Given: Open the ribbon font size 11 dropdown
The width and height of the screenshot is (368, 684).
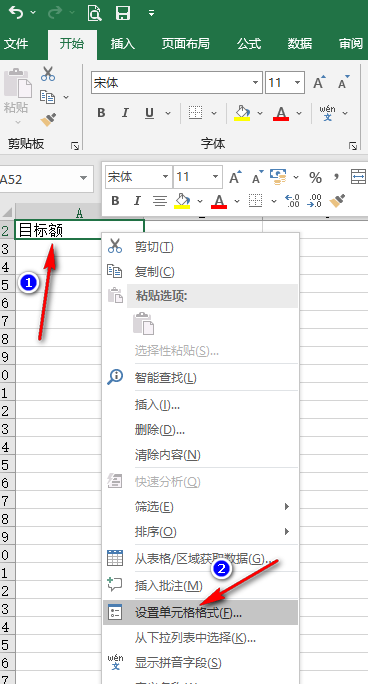Looking at the screenshot, I should 298,82.
